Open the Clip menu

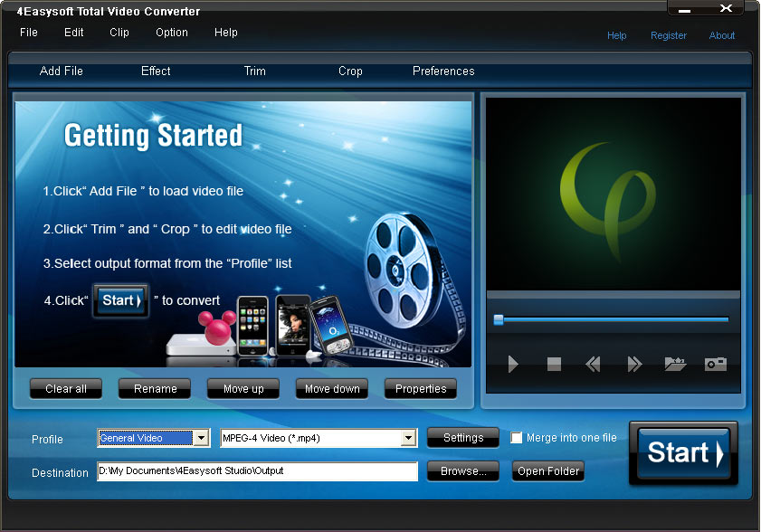click(x=119, y=33)
